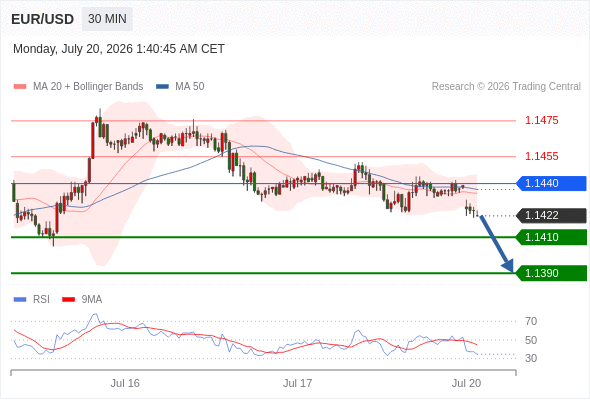Image resolution: width=590 pixels, height=400 pixels.
Task: Click the blue MA 50 legend swatch
Action: pos(162,87)
